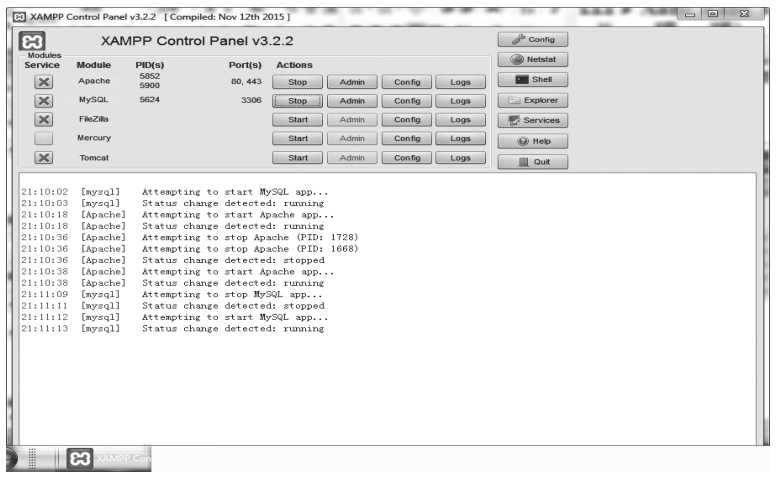Open MySQL Config options
Image resolution: width=780 pixels, height=480 pixels.
coord(407,101)
